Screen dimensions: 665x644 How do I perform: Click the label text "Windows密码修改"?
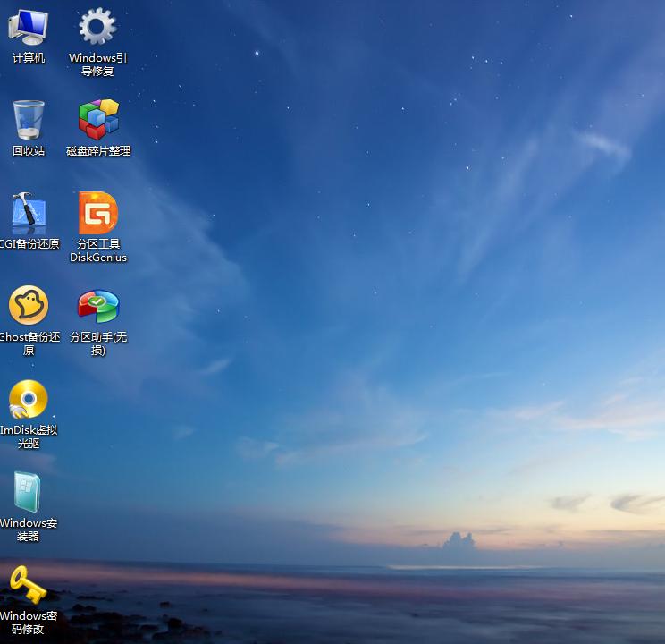29,623
